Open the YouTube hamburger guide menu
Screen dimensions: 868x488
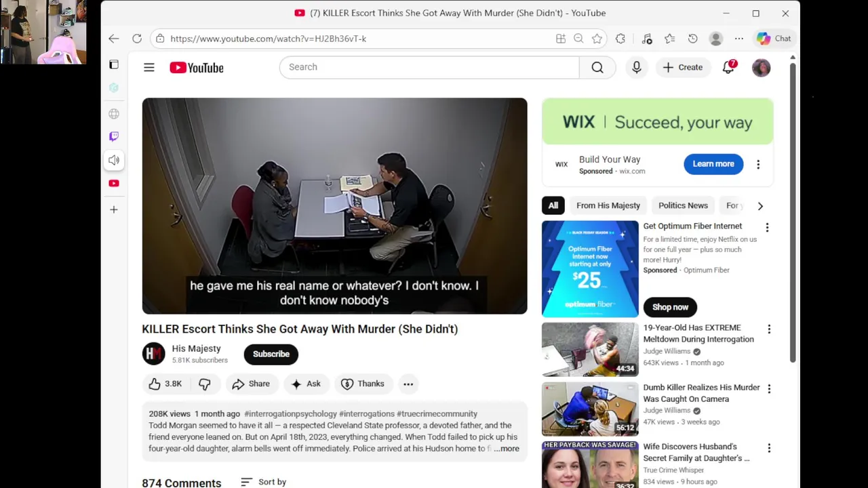[149, 67]
